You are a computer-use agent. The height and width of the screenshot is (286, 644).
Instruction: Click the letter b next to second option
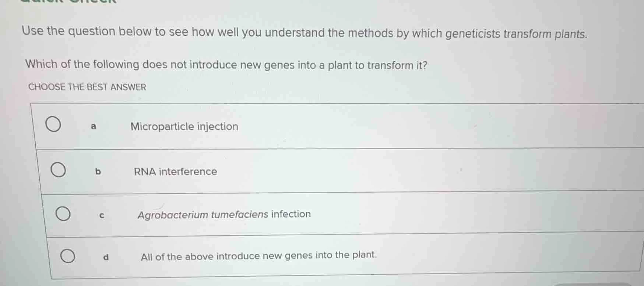(x=98, y=171)
